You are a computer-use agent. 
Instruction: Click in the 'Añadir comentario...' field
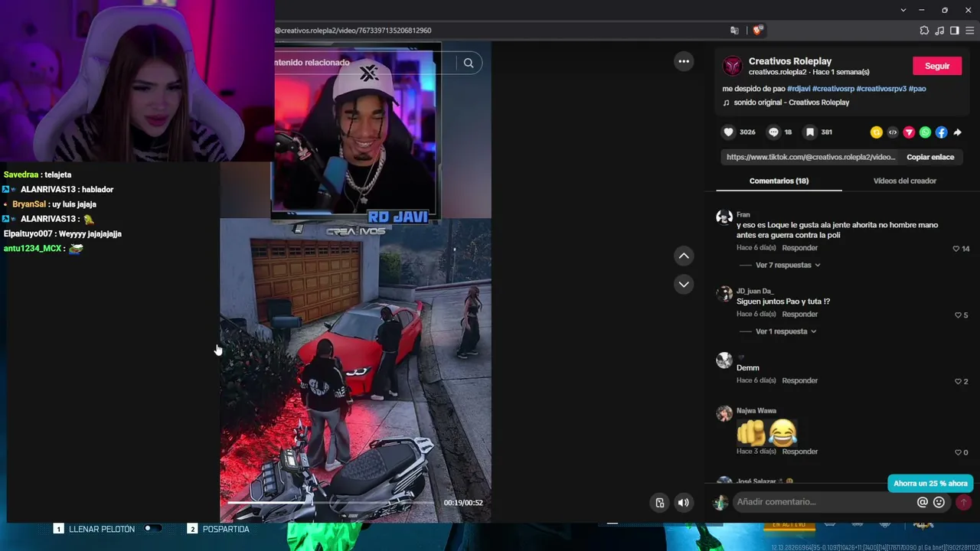pos(823,502)
